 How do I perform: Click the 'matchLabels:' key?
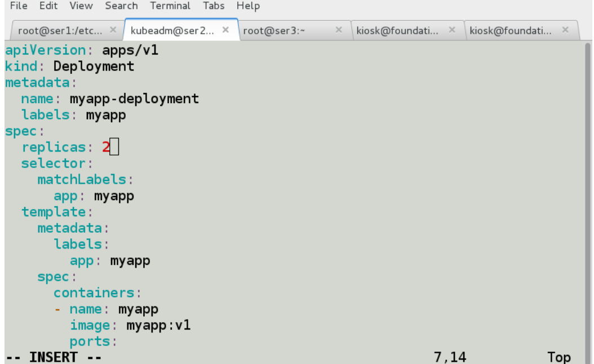click(x=85, y=180)
